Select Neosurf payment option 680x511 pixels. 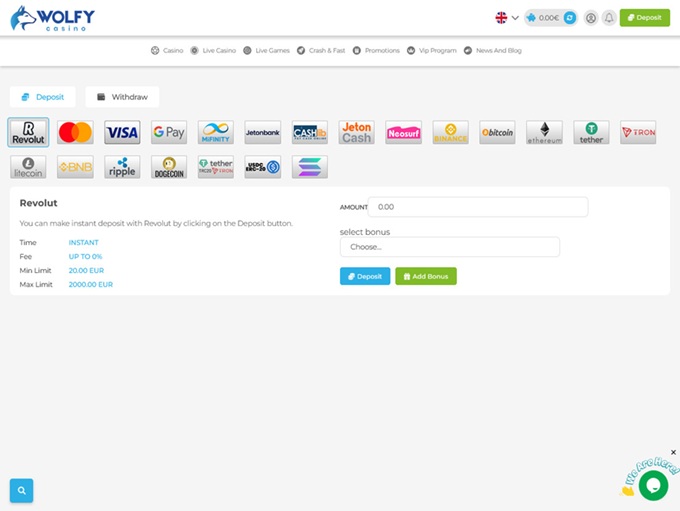coord(403,132)
